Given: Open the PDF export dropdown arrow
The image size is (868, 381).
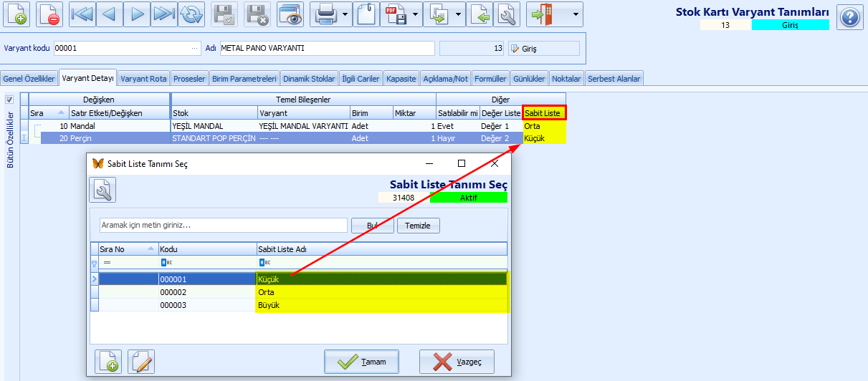Looking at the screenshot, I should click(416, 14).
